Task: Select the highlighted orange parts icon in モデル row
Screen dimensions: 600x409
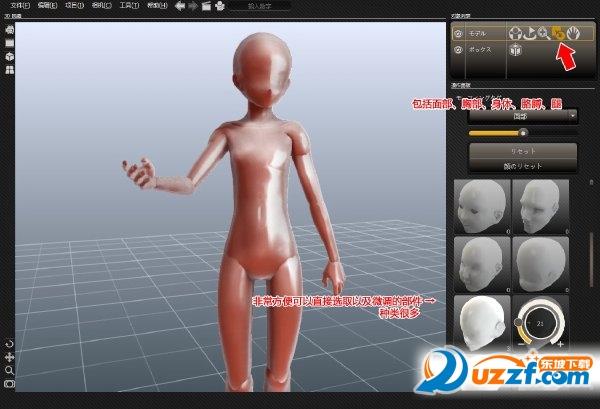Action: pyautogui.click(x=557, y=33)
